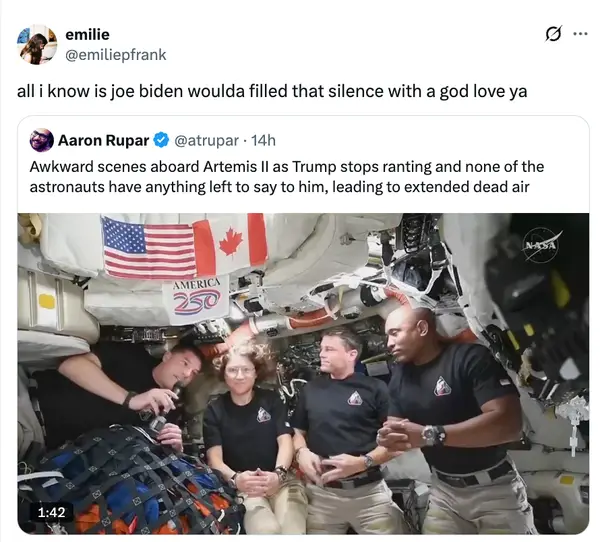Open the @atrupar handle

[x=207, y=140]
